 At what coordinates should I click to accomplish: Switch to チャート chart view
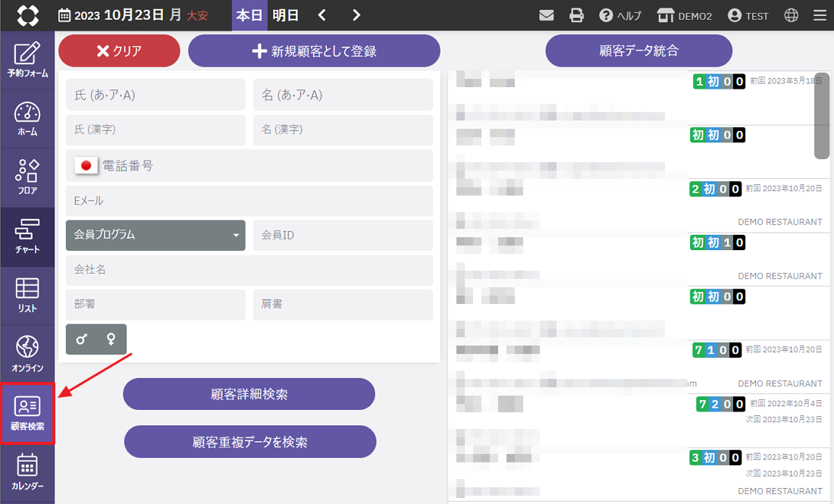tap(27, 236)
